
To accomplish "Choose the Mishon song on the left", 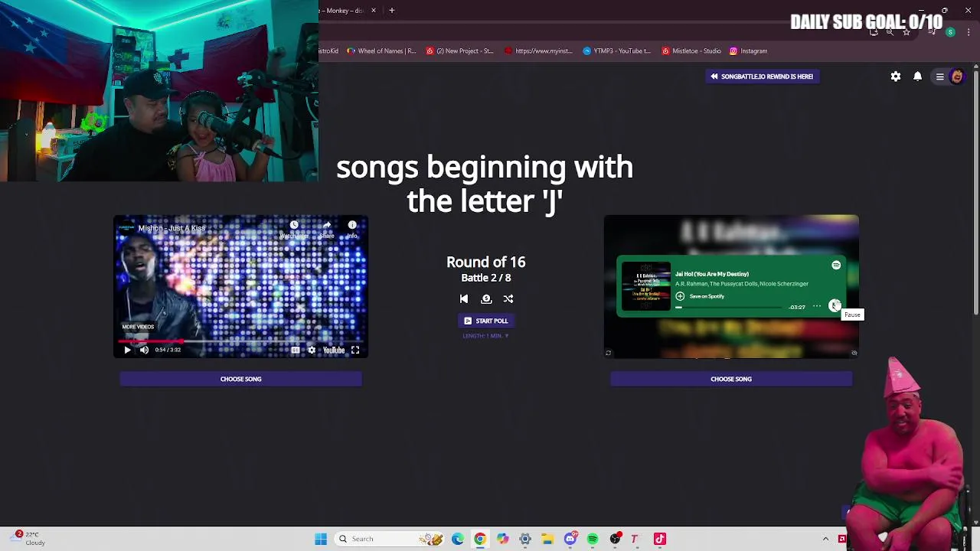I will click(240, 379).
